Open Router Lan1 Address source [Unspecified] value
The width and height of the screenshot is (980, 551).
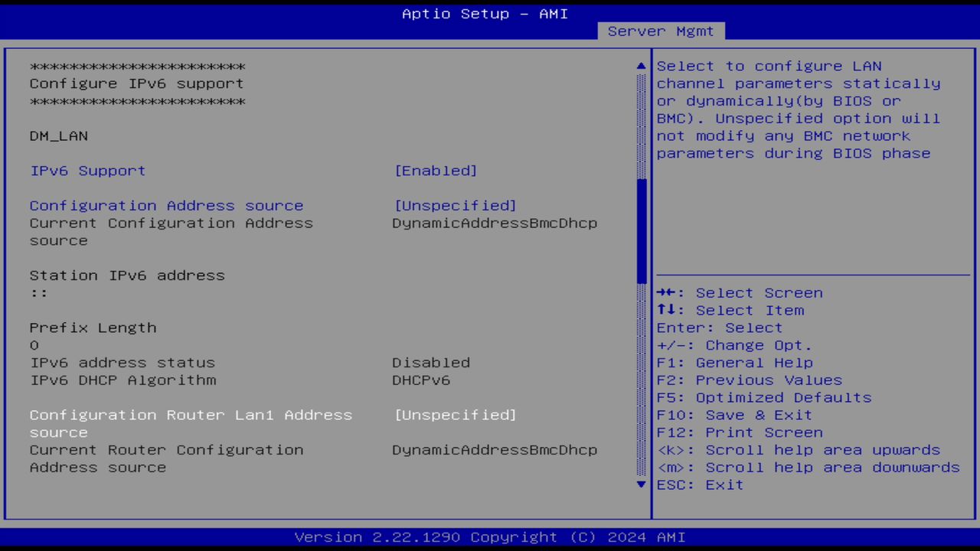(456, 415)
